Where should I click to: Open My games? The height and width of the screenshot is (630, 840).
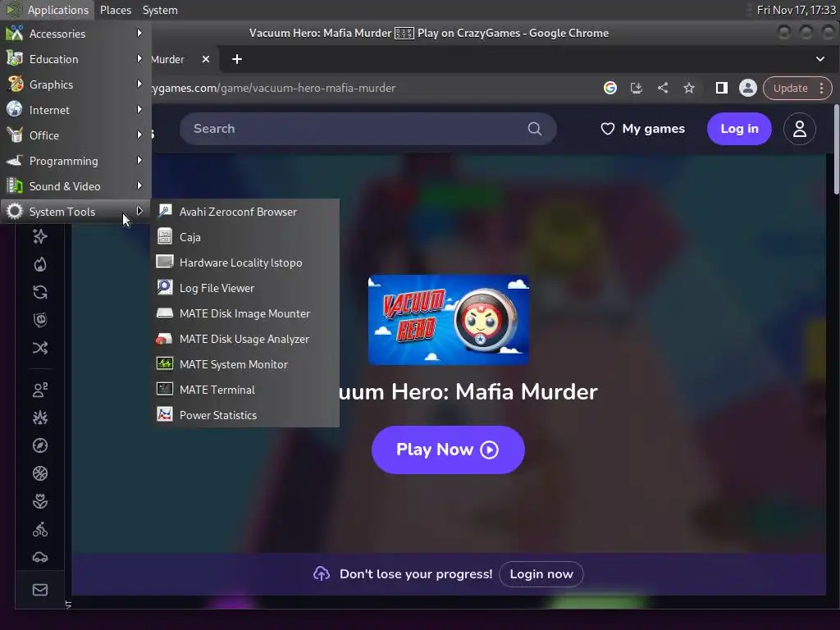643,129
